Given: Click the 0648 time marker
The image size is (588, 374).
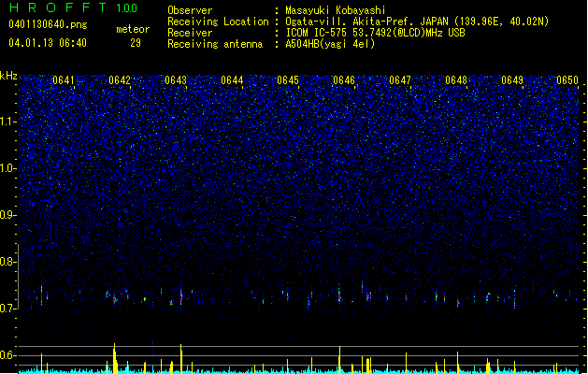Looking at the screenshot, I should [x=456, y=80].
